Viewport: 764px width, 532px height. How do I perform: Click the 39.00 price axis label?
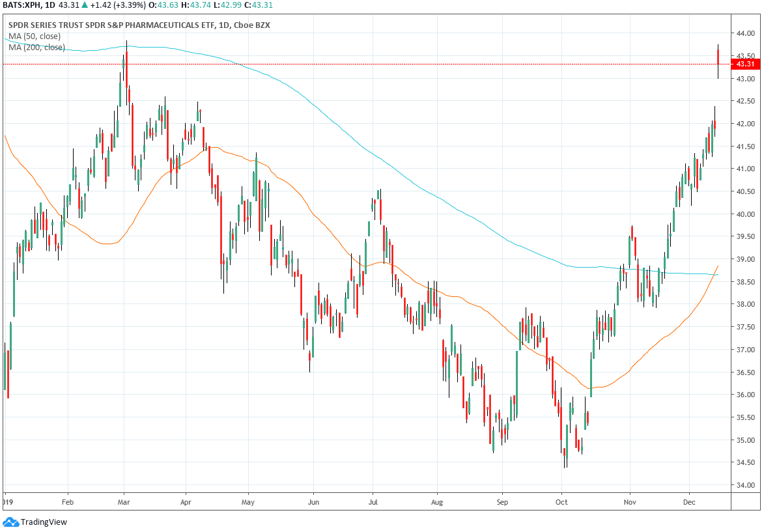point(746,259)
